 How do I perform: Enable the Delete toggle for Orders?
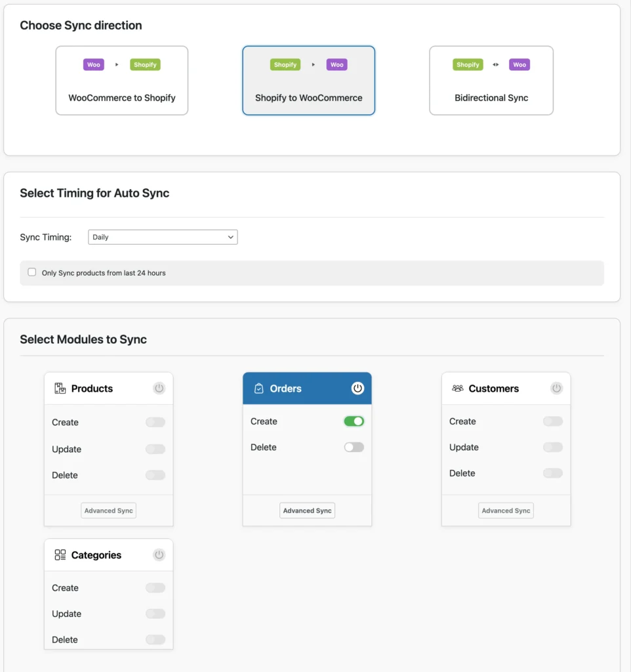tap(354, 447)
